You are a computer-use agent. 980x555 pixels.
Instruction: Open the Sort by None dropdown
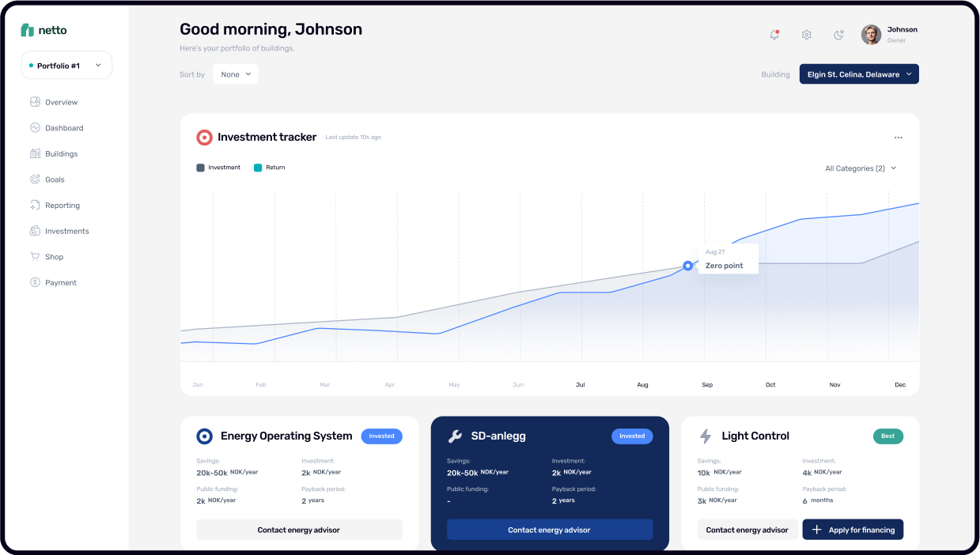click(x=236, y=74)
